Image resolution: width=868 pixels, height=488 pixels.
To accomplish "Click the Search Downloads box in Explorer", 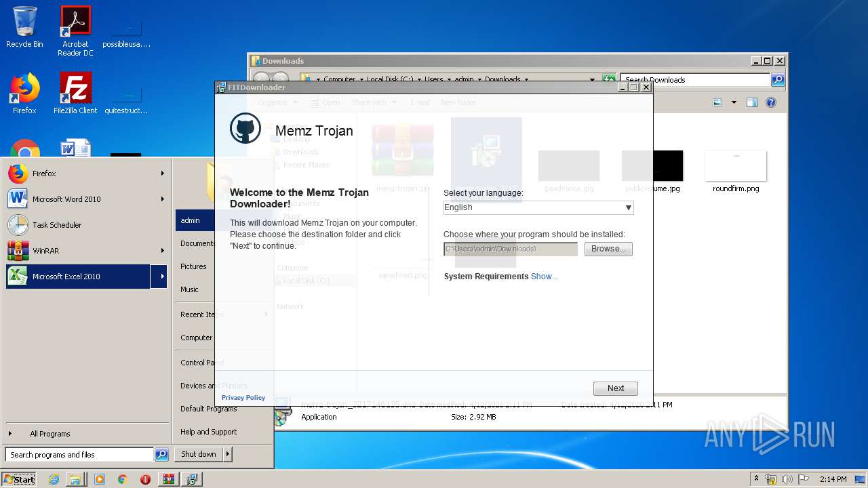I will [696, 80].
